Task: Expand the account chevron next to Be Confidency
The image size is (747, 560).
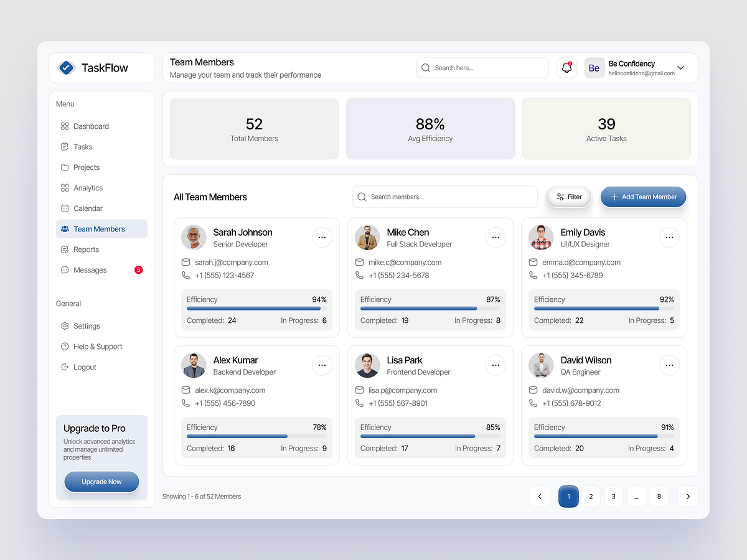Action: 680,67
